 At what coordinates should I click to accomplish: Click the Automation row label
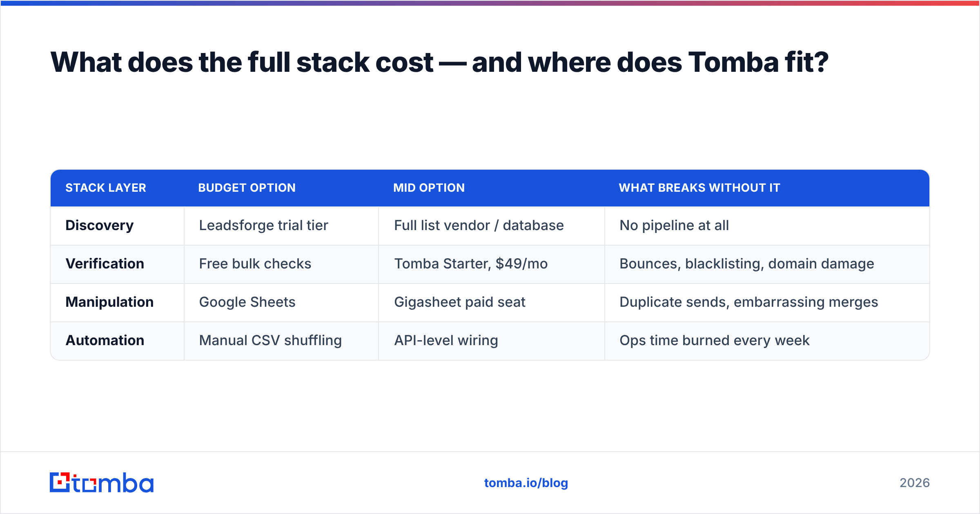(105, 341)
